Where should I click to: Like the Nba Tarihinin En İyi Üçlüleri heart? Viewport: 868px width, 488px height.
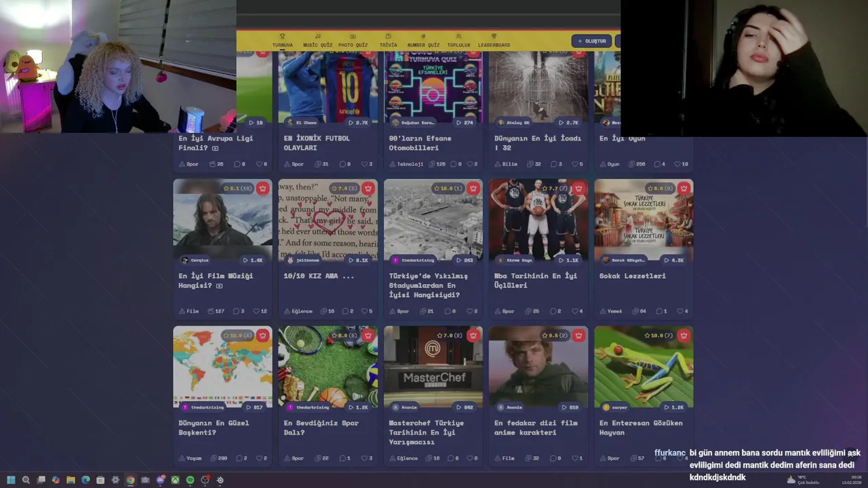pos(576,311)
